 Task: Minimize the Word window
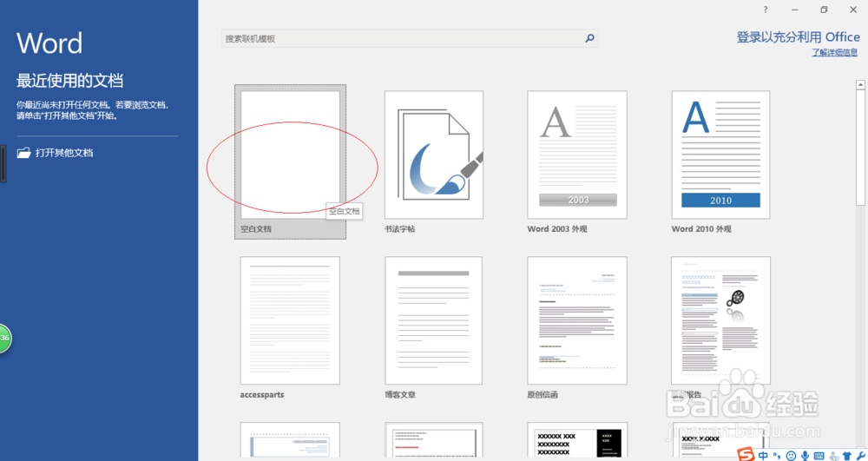pyautogui.click(x=795, y=10)
